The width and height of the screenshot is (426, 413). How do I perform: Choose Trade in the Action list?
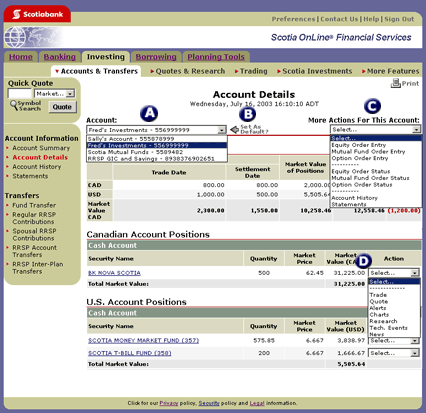coord(378,295)
